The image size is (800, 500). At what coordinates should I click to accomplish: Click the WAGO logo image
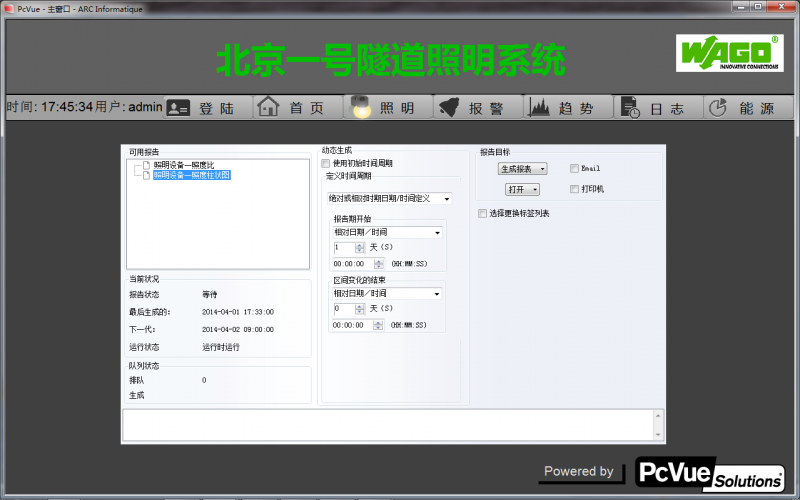click(x=730, y=53)
